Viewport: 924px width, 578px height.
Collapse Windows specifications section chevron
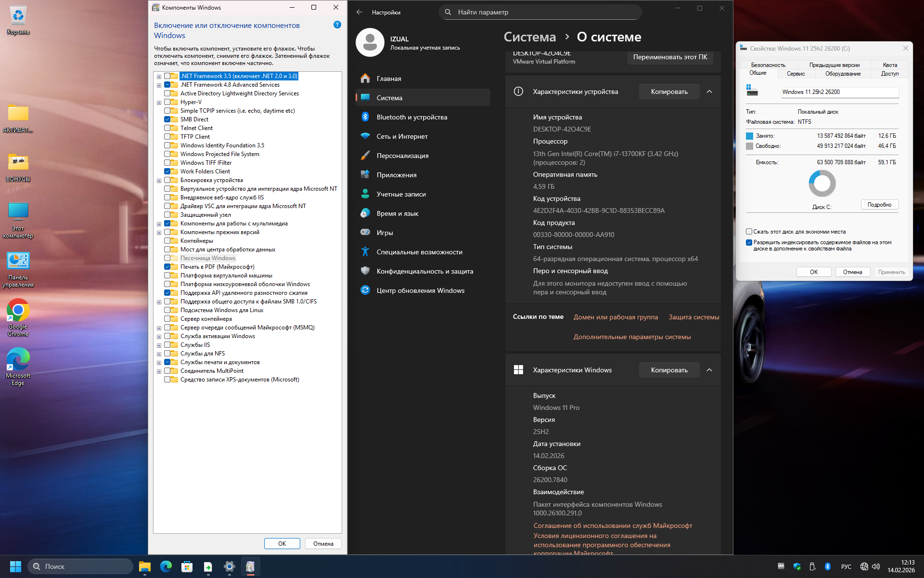pyautogui.click(x=709, y=370)
